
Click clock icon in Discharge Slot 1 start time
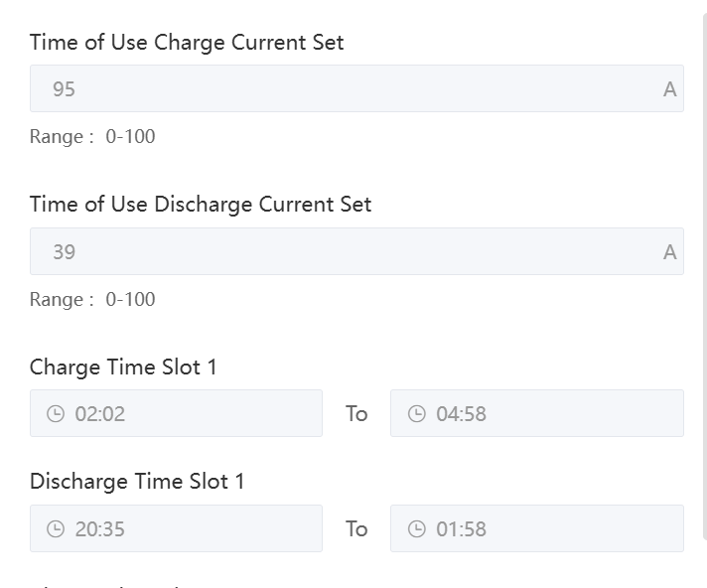pos(56,529)
